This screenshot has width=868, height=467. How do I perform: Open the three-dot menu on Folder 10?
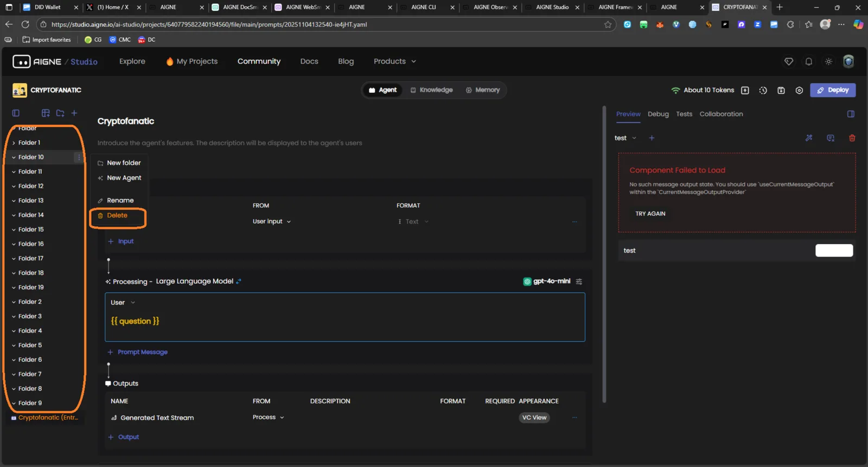(x=79, y=157)
